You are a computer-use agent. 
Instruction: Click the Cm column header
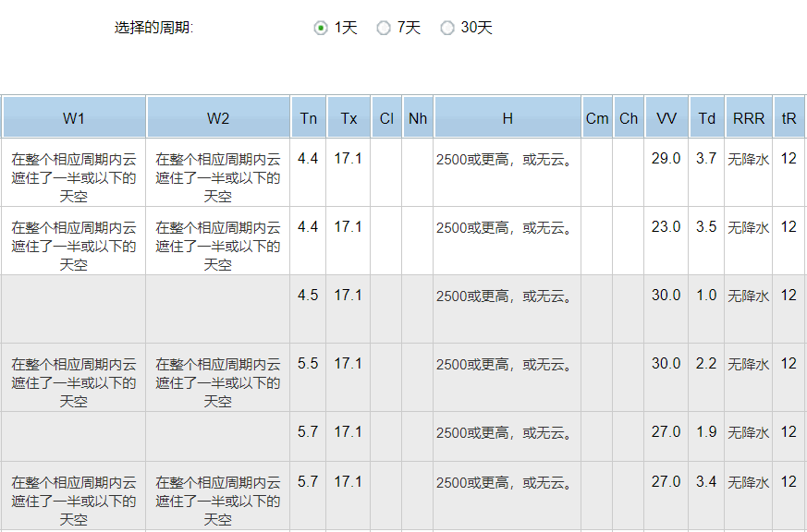(x=597, y=117)
